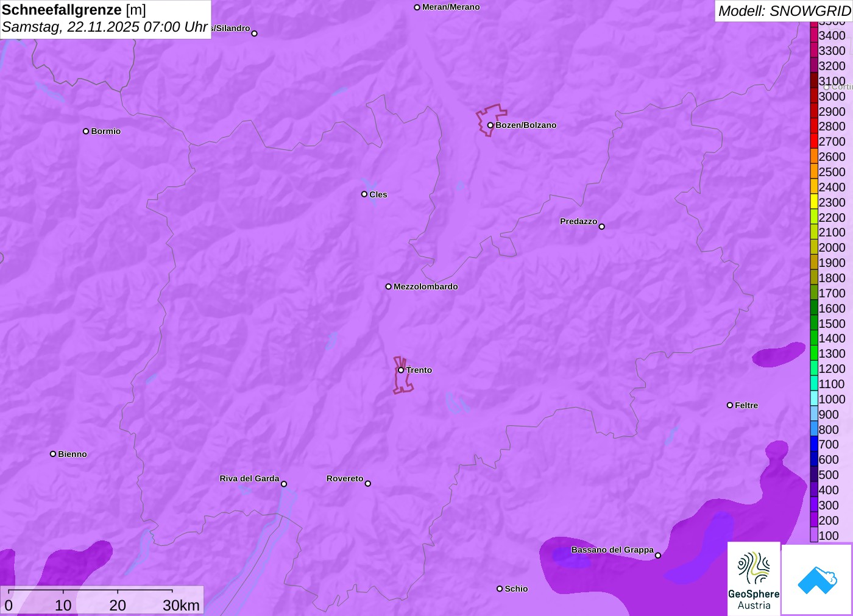
Task: Click the Riva del Garda label text
Action: point(249,478)
